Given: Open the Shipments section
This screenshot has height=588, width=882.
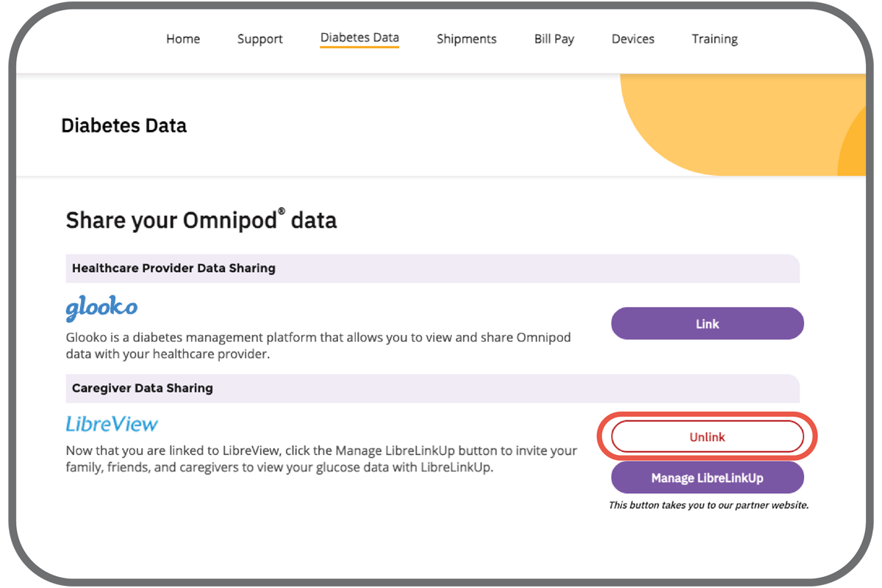Looking at the screenshot, I should [466, 39].
